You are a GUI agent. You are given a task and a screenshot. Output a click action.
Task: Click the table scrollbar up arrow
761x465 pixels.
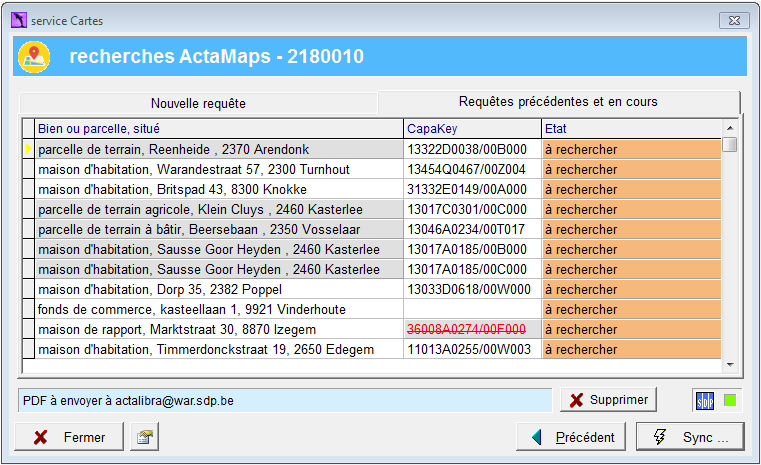tap(729, 128)
